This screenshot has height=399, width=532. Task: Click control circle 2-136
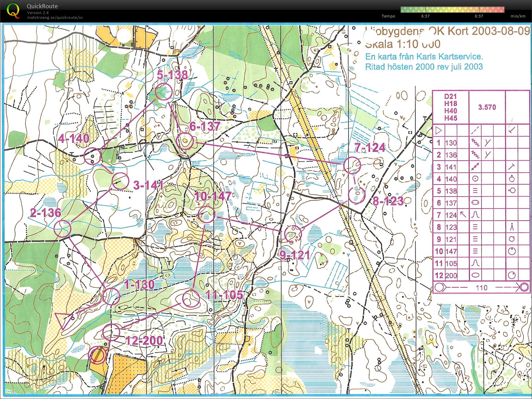coord(62,229)
